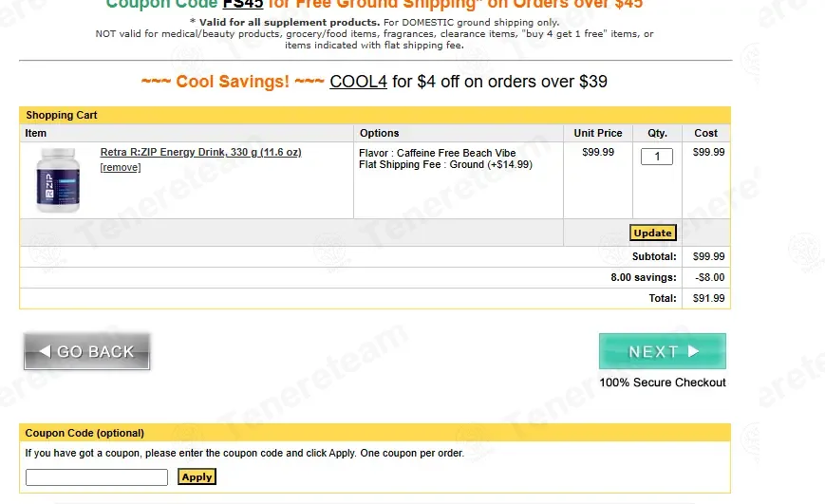Click the 'Options' column header
825x504 pixels.
[380, 133]
